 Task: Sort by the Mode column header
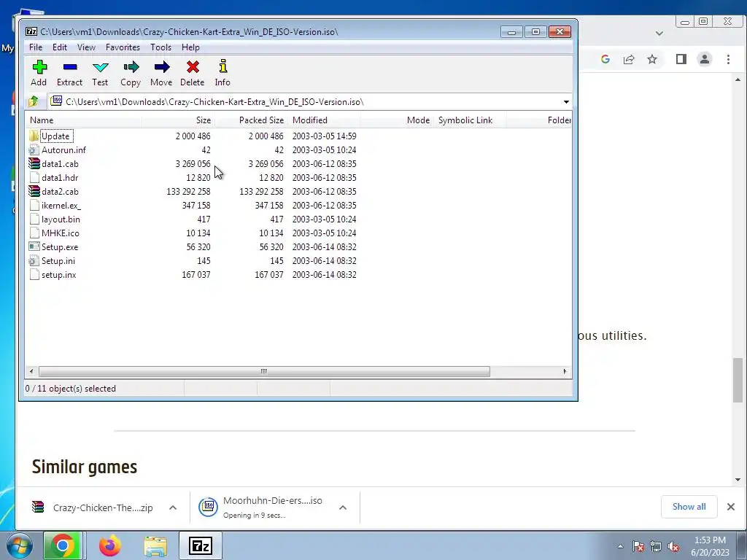pos(398,120)
